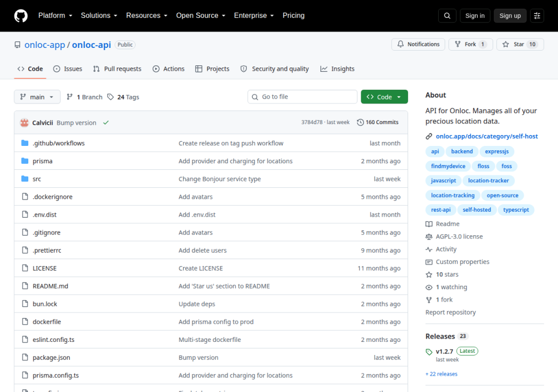This screenshot has width=558, height=392.
Task: Click the Report repository link
Action: coord(451,313)
